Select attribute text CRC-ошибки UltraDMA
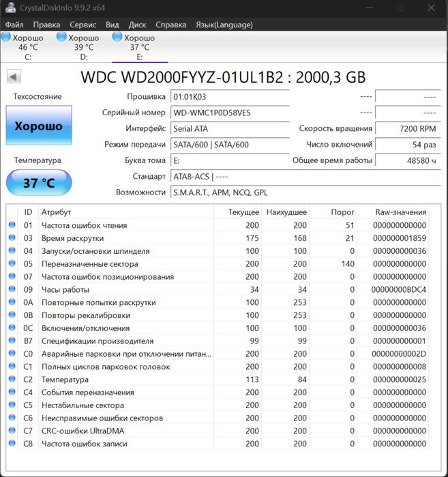Viewport: 448px width, 477px height. tap(83, 431)
